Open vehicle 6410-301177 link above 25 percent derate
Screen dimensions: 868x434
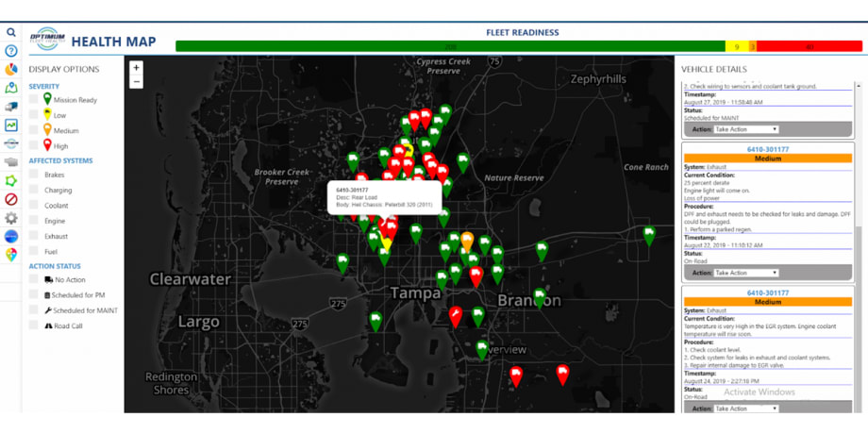tap(768, 149)
